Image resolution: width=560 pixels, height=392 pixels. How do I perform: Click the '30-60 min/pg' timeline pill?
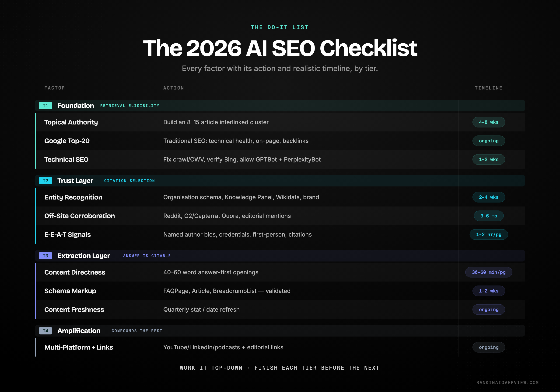(489, 272)
